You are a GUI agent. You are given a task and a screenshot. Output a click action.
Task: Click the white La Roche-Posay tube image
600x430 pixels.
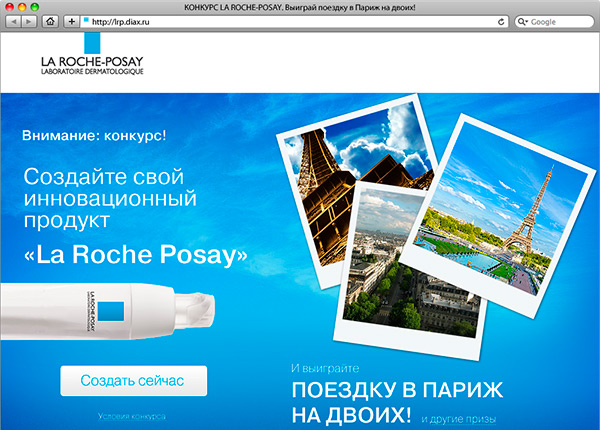[107, 311]
